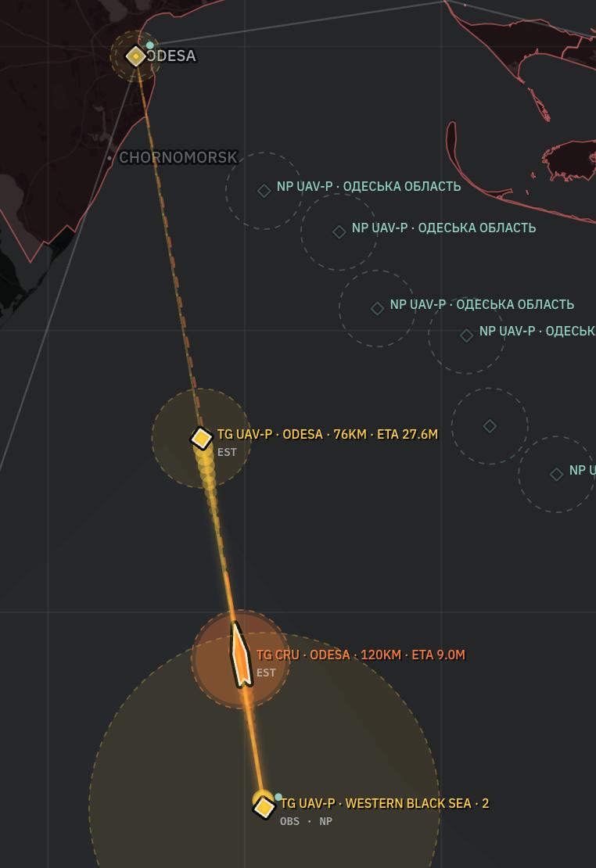The image size is (596, 868).
Task: Select the Western Black Sea UAV diamond
Action: (264, 806)
